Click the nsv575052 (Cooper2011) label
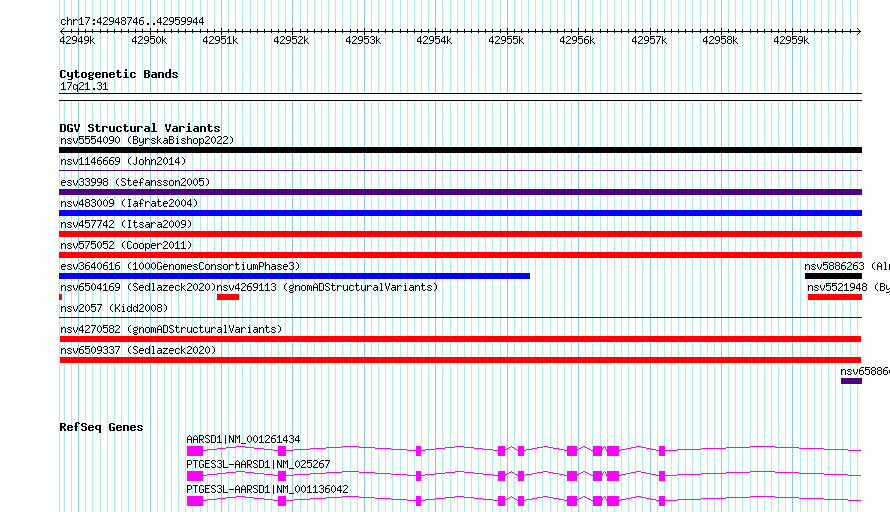Image resolution: width=890 pixels, height=512 pixels. click(126, 245)
